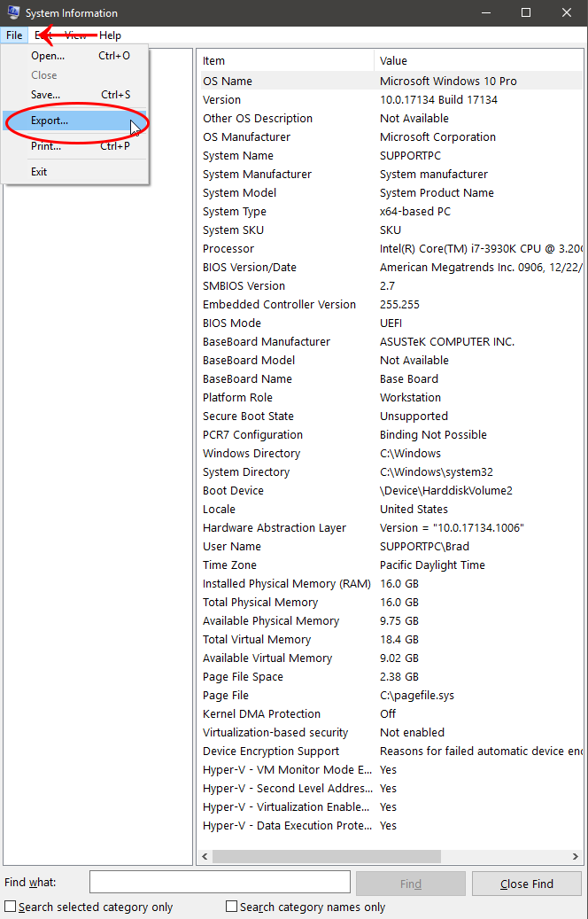This screenshot has width=588, height=919.
Task: Choose Open... from the File menu
Action: tap(75, 56)
